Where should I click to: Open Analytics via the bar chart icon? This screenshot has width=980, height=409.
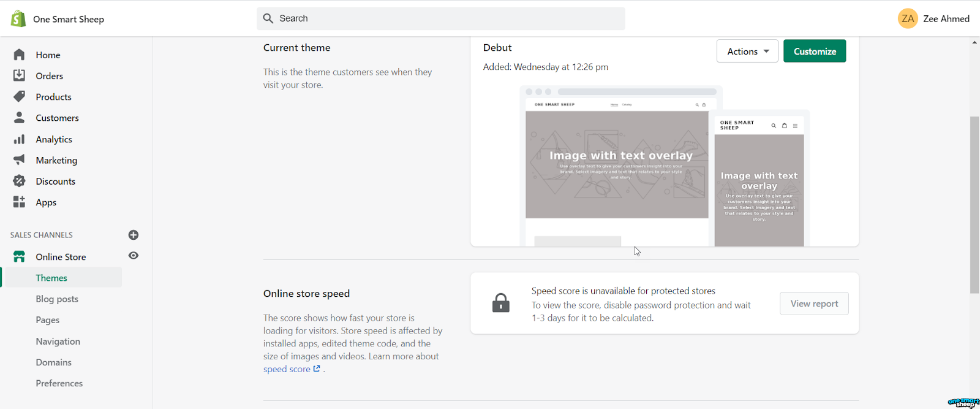point(20,139)
